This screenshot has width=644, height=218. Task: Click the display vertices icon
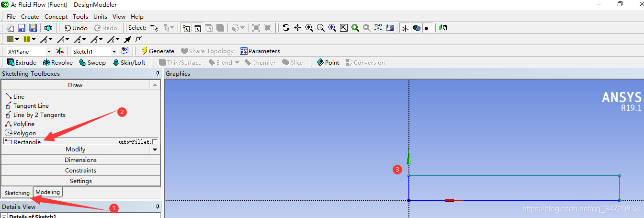point(139,39)
